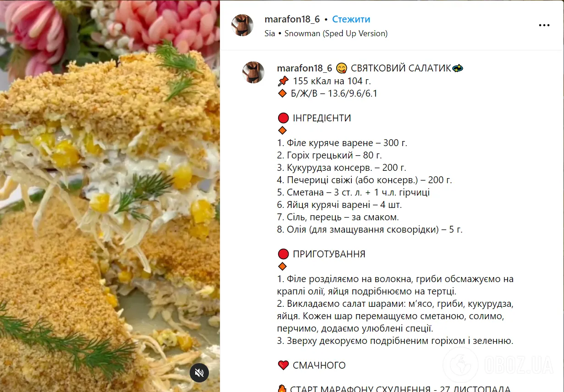Click the fish emoji after САЛАТИК
This screenshot has width=564, height=392.
pyautogui.click(x=458, y=68)
